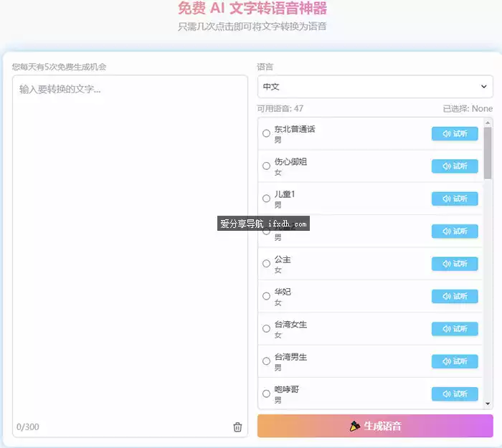Viewport: 502px width, 448px height.
Task: Play preview for 东北普通话 voice
Action: coord(455,134)
